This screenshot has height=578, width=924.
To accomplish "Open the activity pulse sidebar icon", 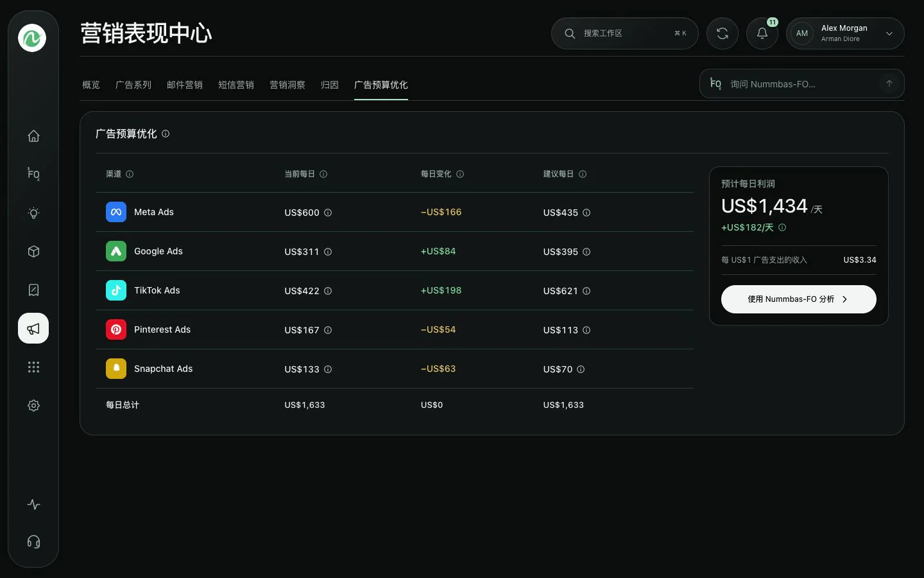I will (33, 504).
